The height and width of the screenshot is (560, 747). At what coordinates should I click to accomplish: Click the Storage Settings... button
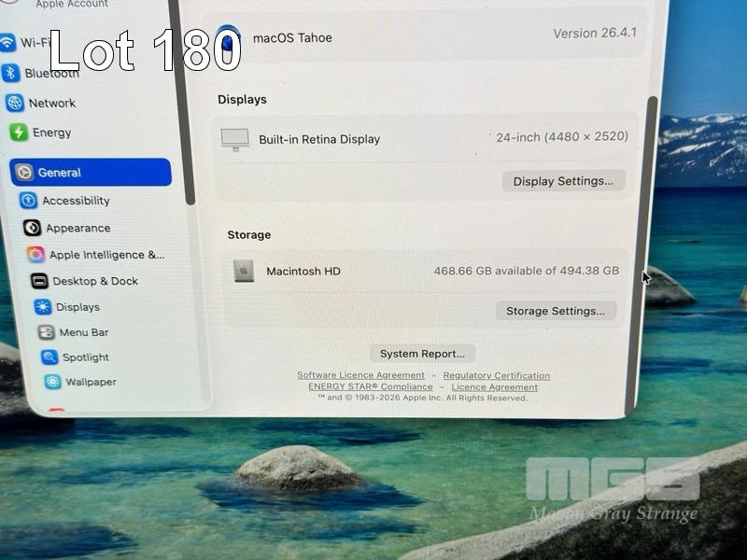(x=556, y=311)
